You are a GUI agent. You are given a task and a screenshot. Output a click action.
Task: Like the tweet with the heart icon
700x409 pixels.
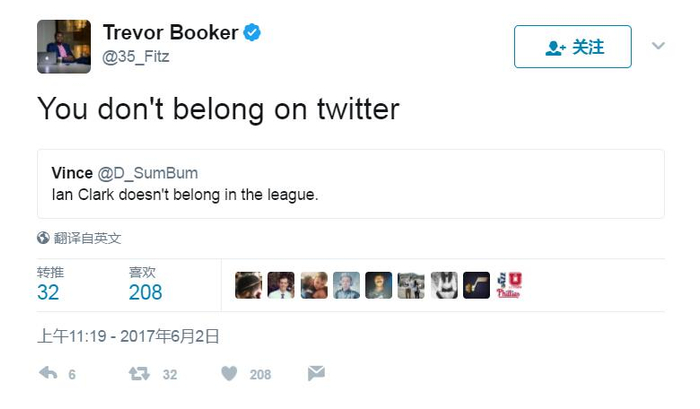click(229, 373)
